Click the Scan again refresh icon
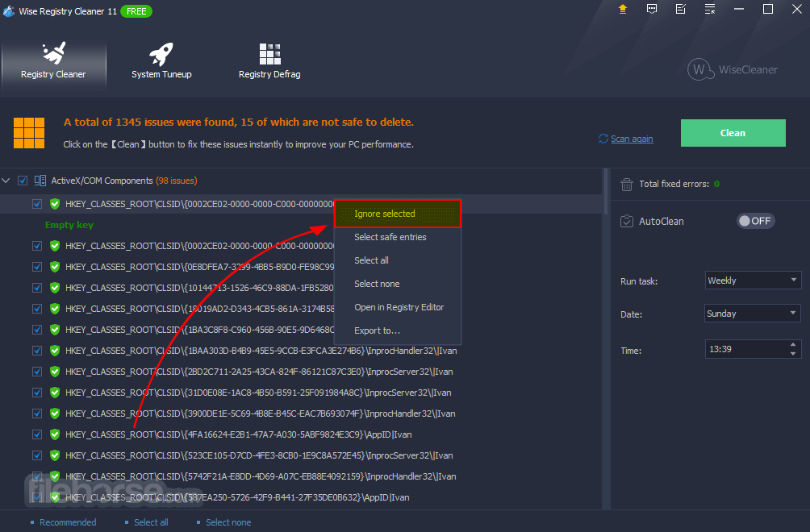 pos(603,139)
